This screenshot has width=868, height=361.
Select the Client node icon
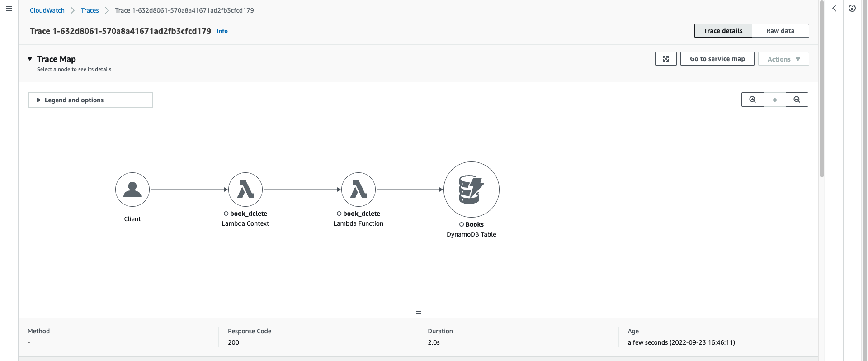(x=132, y=190)
